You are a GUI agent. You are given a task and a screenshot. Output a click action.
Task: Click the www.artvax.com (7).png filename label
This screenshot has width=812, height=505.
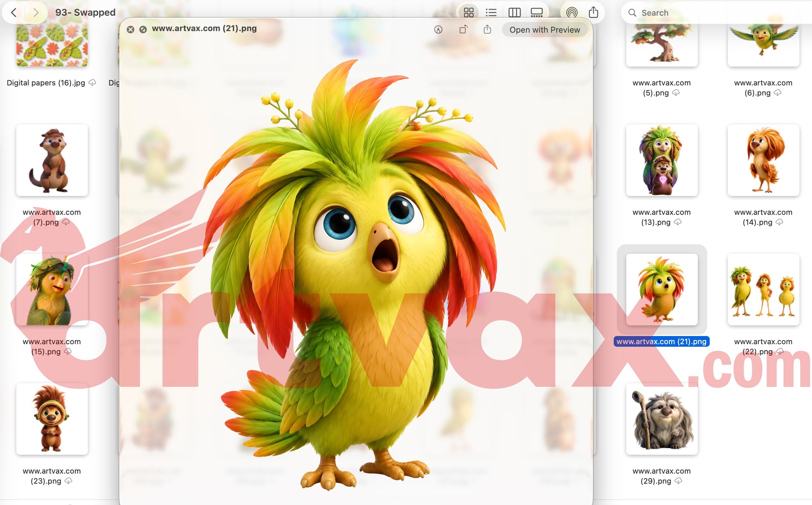pos(52,217)
